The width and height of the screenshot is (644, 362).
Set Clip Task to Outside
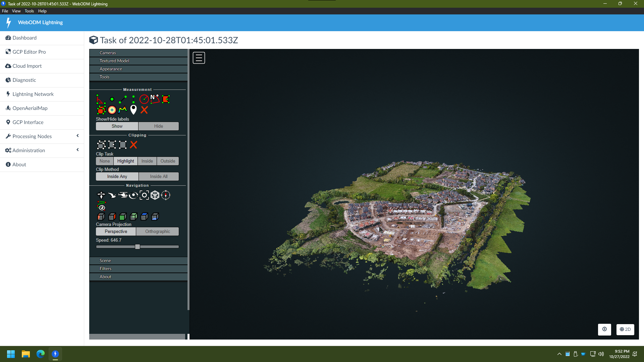click(x=168, y=161)
